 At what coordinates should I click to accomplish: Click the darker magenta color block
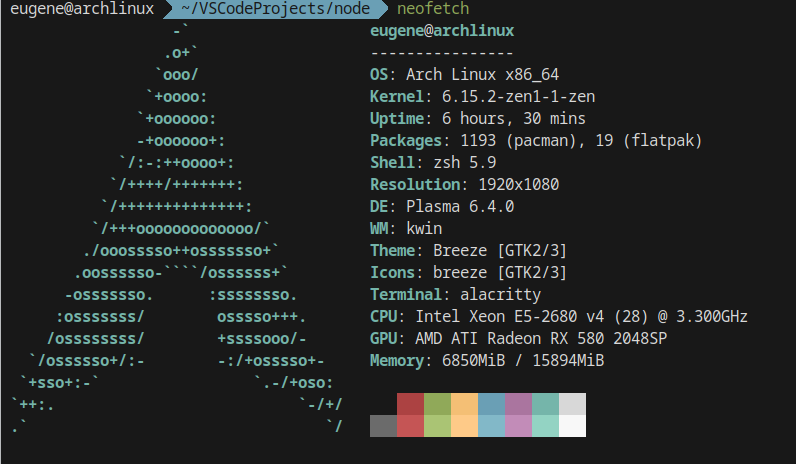(518, 404)
